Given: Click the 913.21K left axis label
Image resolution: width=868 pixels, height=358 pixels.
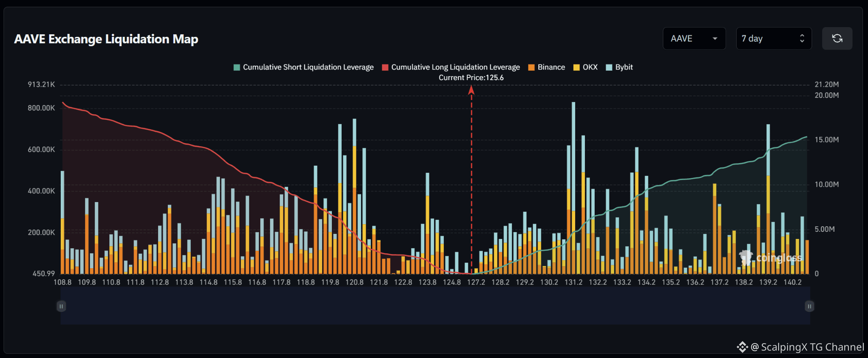Looking at the screenshot, I should click(x=42, y=84).
